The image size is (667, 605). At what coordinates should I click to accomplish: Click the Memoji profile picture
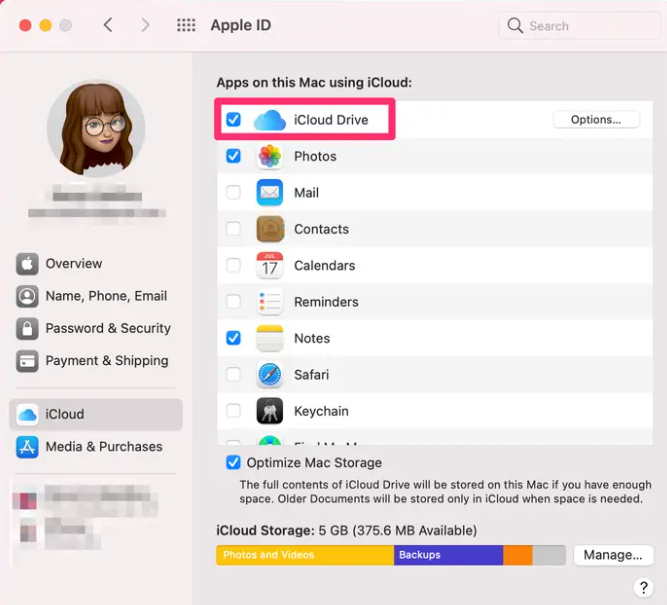pos(96,128)
